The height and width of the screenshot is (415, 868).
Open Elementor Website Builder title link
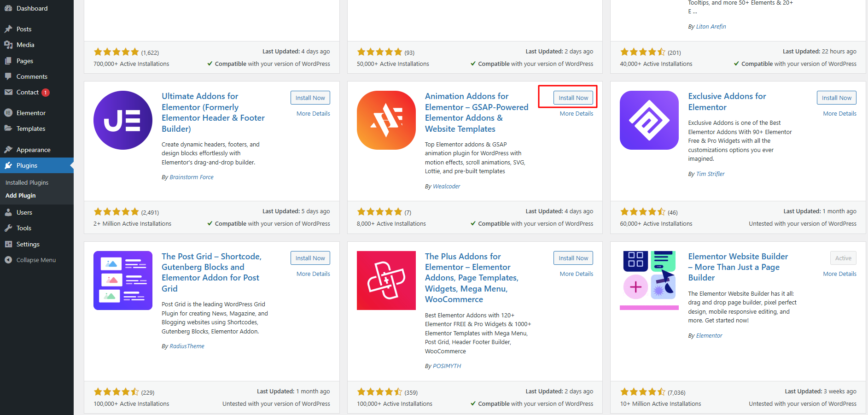point(738,267)
